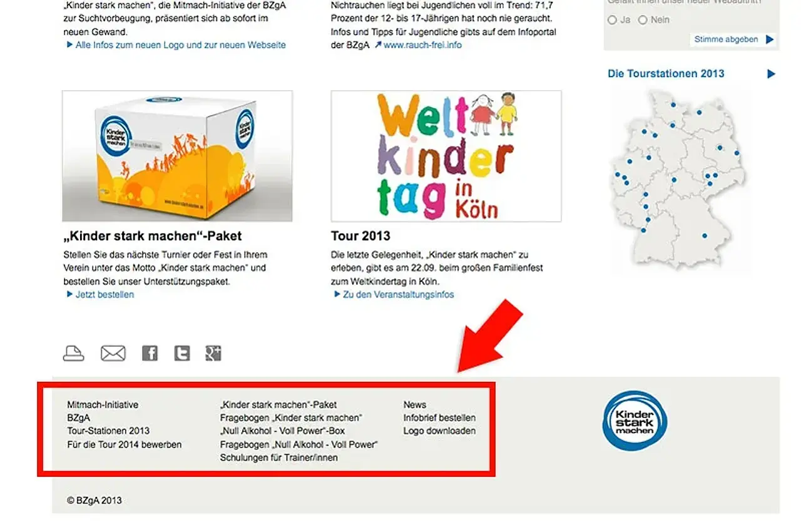Viewport: 801px width, 532px height.
Task: Share on Facebook icon
Action: [x=150, y=354]
